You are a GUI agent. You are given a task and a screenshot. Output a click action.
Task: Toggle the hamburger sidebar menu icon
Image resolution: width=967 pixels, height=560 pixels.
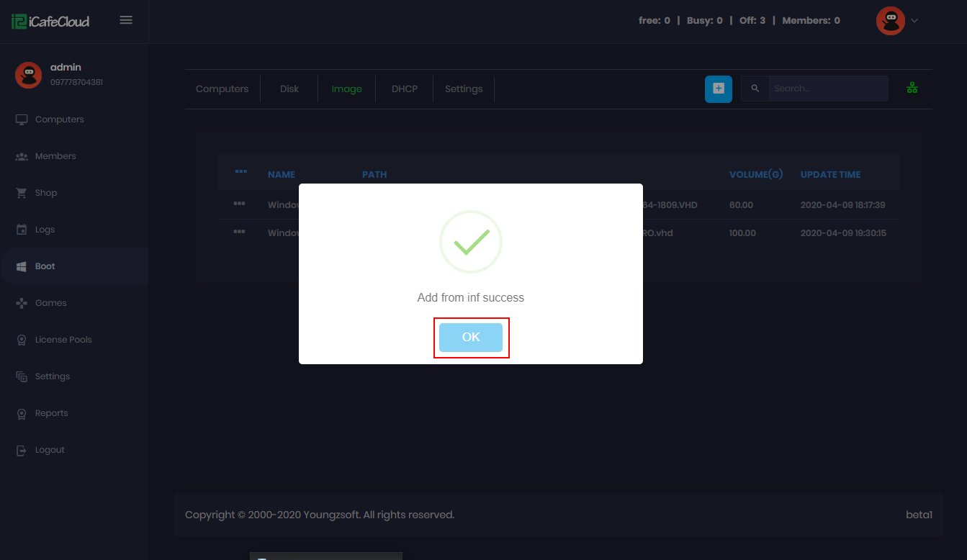point(126,20)
